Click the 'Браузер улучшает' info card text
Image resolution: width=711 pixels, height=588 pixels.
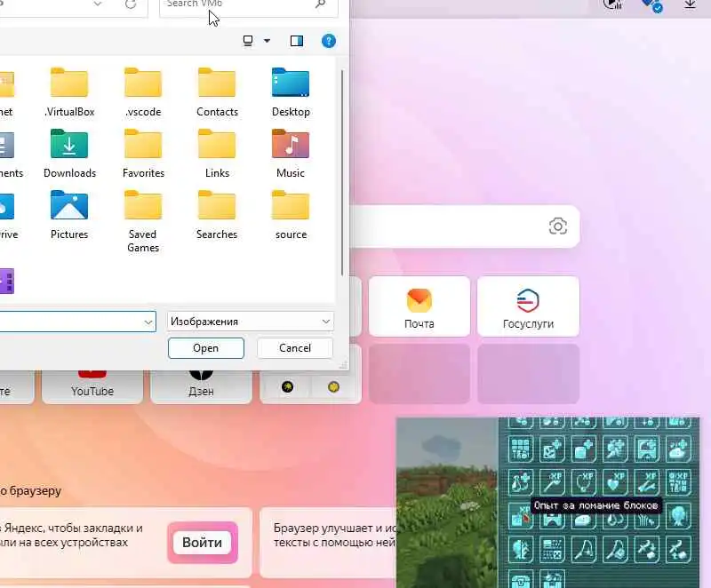click(x=335, y=535)
